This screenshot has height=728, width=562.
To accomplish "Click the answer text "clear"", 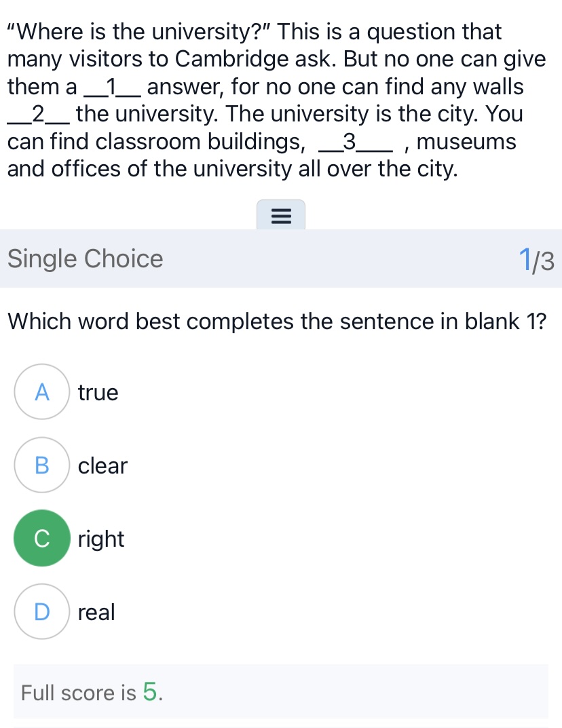I will pyautogui.click(x=102, y=466).
